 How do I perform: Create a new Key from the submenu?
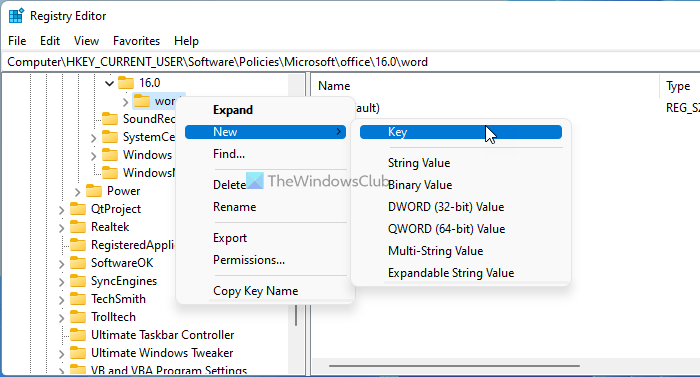[461, 132]
